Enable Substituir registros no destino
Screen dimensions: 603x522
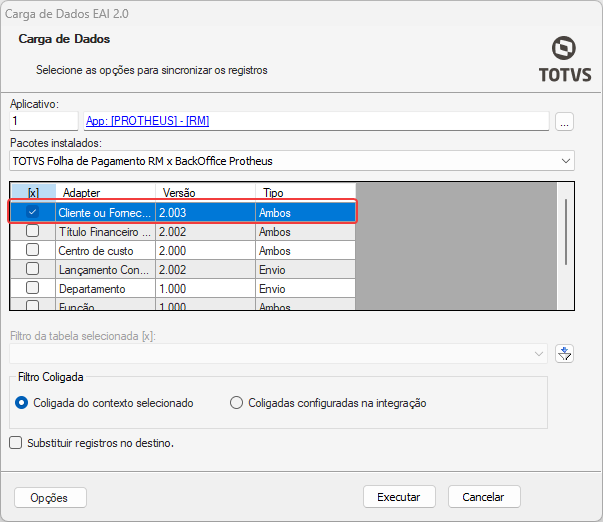[16, 443]
